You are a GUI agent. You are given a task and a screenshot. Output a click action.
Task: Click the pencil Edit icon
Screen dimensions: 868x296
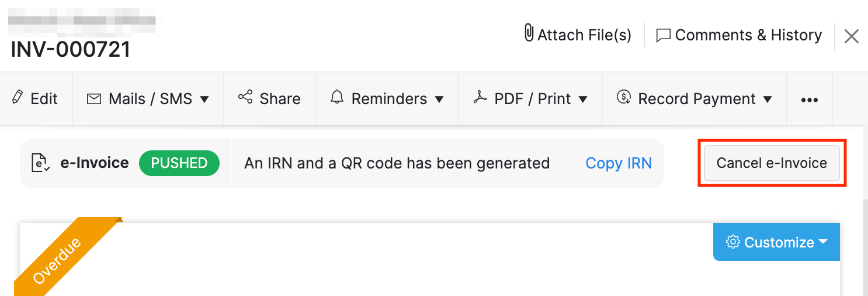pos(18,98)
